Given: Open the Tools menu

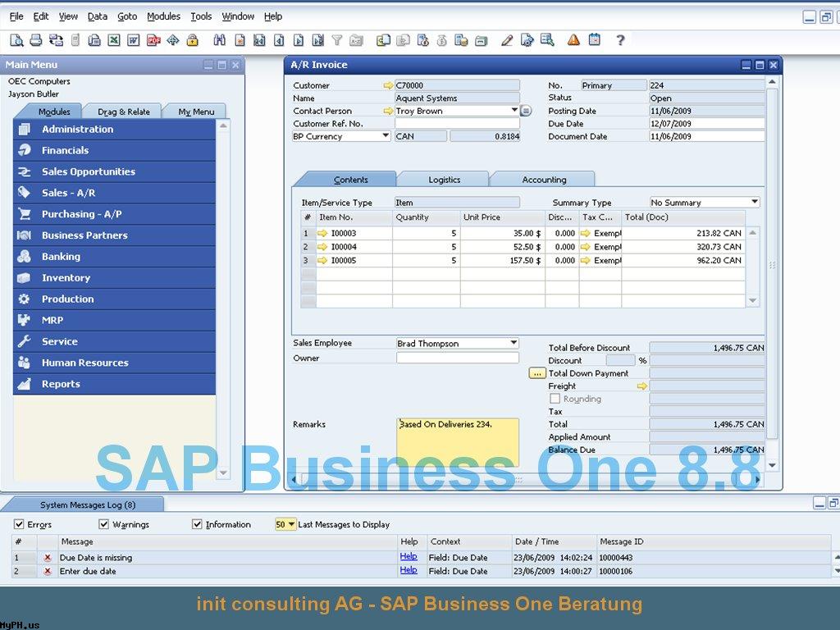Looking at the screenshot, I should (202, 16).
